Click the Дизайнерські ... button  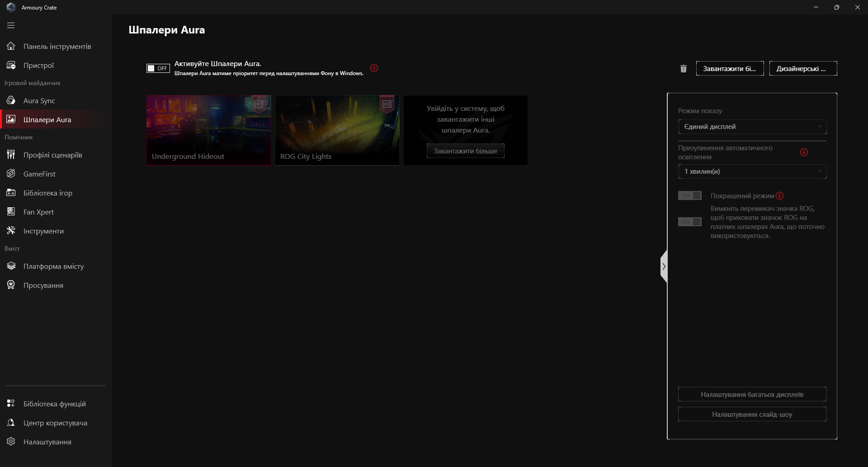(x=803, y=68)
